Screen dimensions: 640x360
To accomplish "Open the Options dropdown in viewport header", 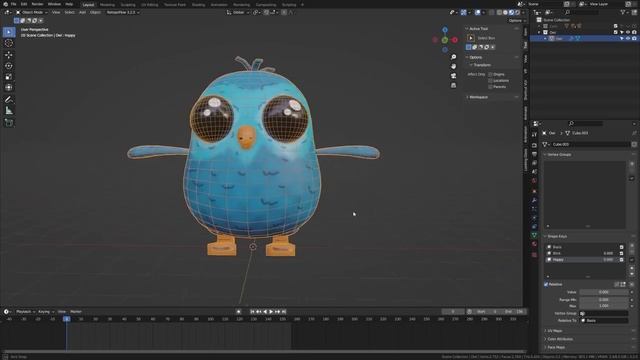I will [x=516, y=20].
